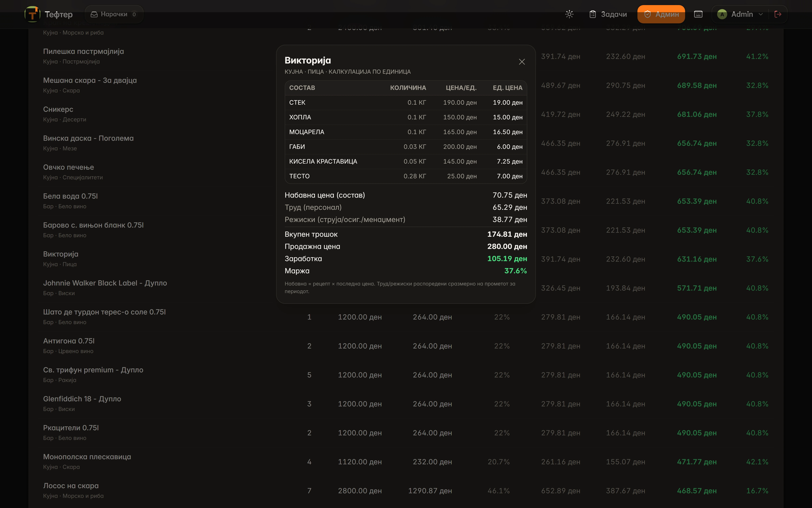The height and width of the screenshot is (508, 812).
Task: Select the ГАБИ ingredient row
Action: [x=406, y=147]
